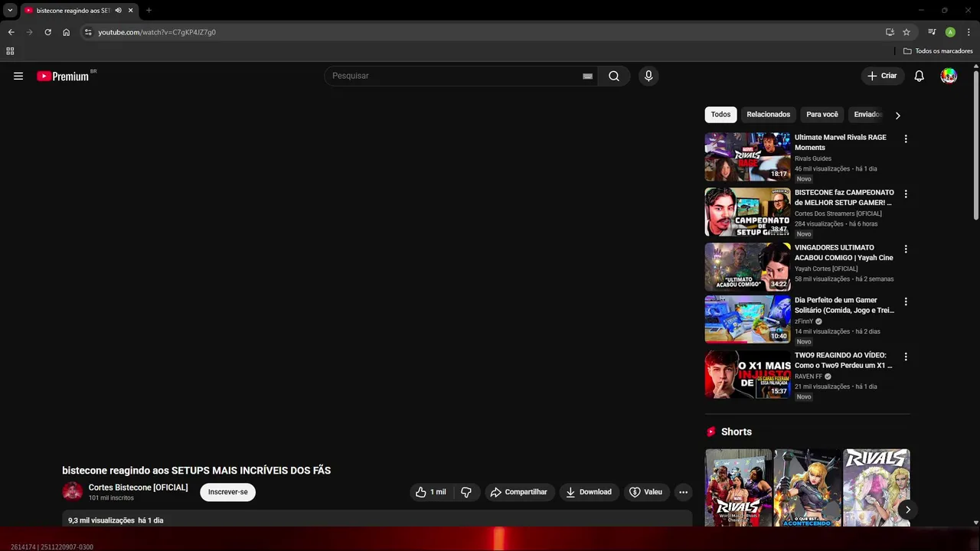The image size is (980, 551).
Task: Open options for VINGADORES ULTIMATO video
Action: pos(906,249)
